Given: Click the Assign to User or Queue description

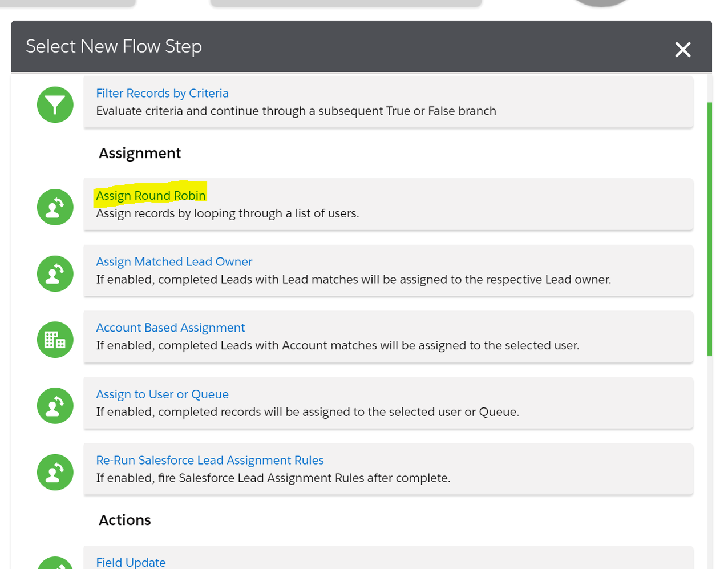Looking at the screenshot, I should (x=307, y=412).
